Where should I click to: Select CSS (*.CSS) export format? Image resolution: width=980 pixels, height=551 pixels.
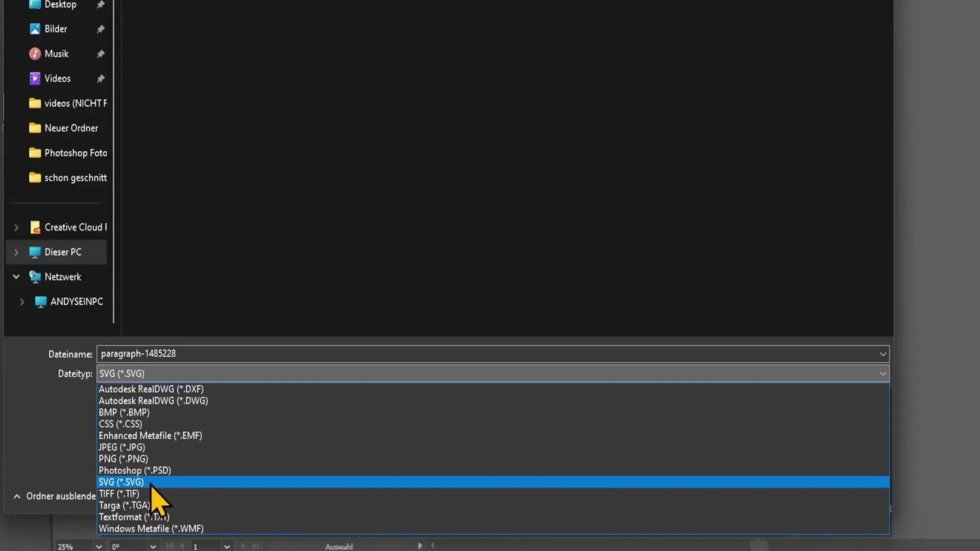tap(120, 424)
